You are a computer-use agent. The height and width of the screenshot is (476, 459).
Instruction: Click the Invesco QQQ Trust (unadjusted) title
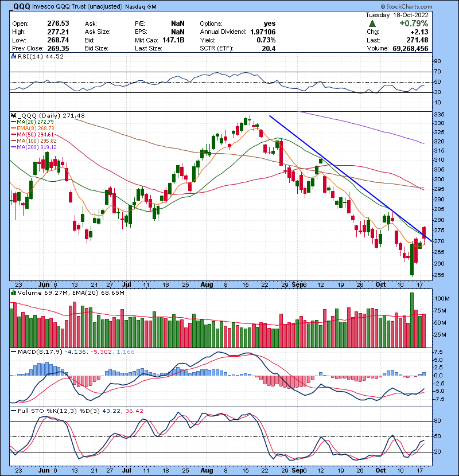click(x=77, y=6)
